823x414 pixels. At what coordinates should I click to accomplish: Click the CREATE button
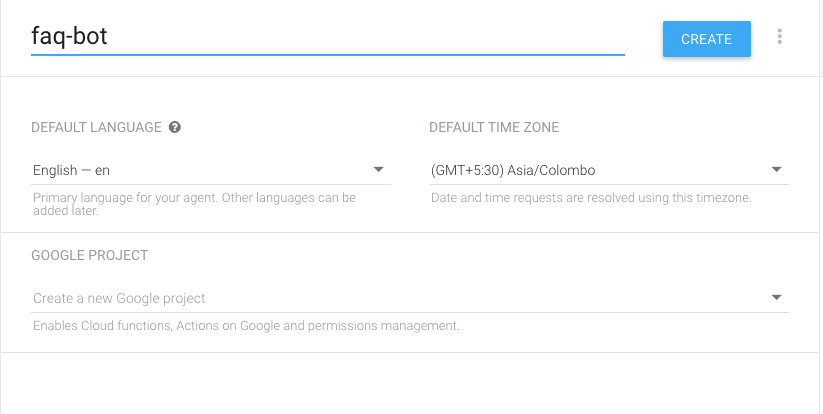[x=706, y=39]
